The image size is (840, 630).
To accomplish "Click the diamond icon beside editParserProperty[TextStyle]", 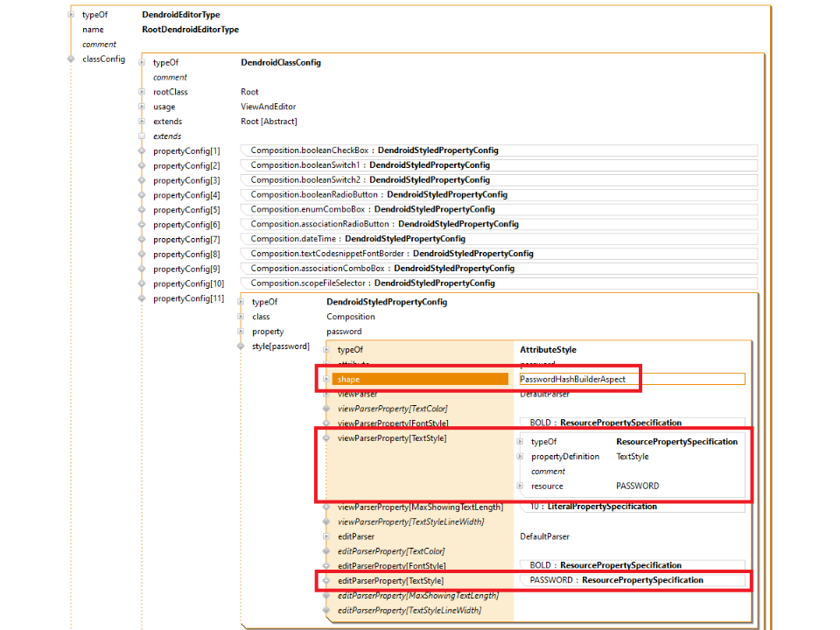I will 326,580.
